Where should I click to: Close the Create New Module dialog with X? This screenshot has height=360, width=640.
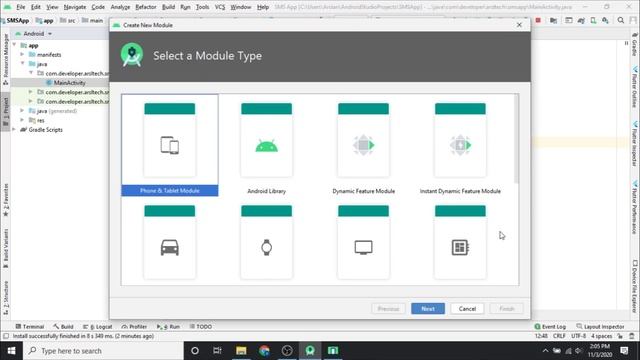(x=519, y=25)
